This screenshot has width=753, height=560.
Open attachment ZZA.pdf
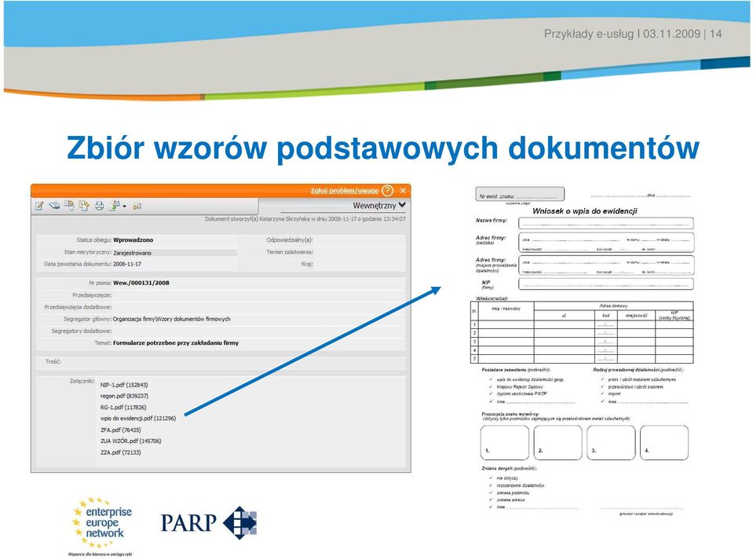coord(121,452)
